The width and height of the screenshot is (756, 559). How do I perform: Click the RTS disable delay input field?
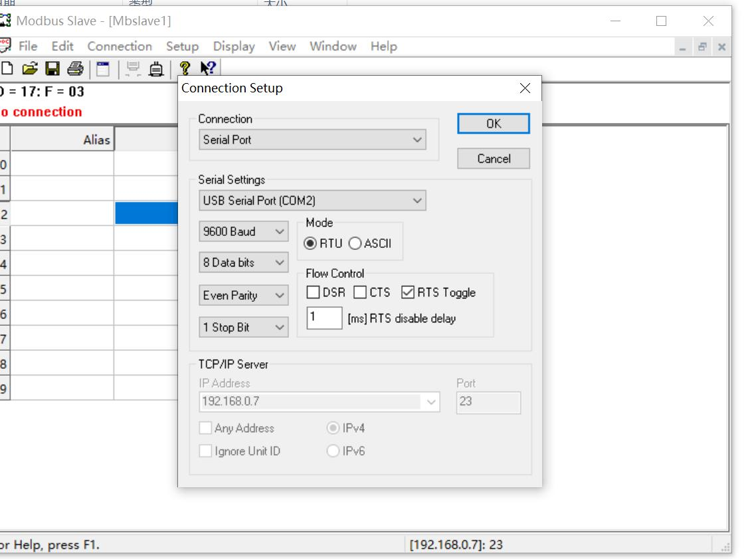324,318
